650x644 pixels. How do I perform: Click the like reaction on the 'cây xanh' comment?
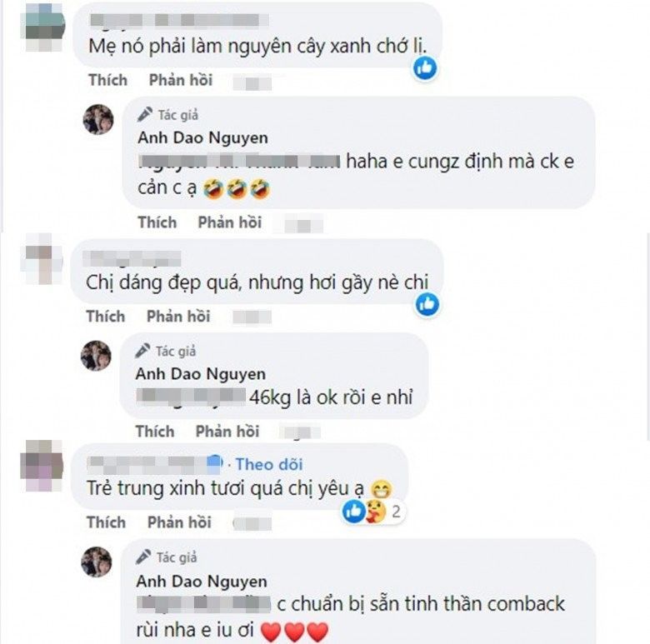coord(425,67)
